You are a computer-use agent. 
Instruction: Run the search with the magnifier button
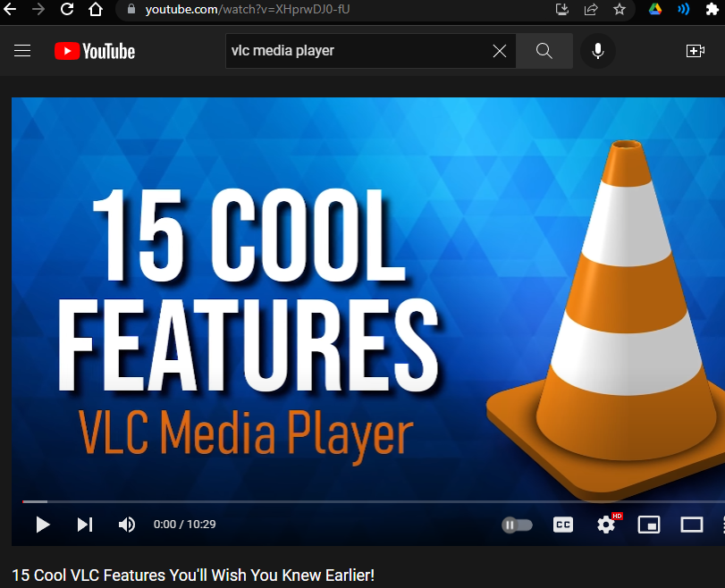tap(544, 51)
